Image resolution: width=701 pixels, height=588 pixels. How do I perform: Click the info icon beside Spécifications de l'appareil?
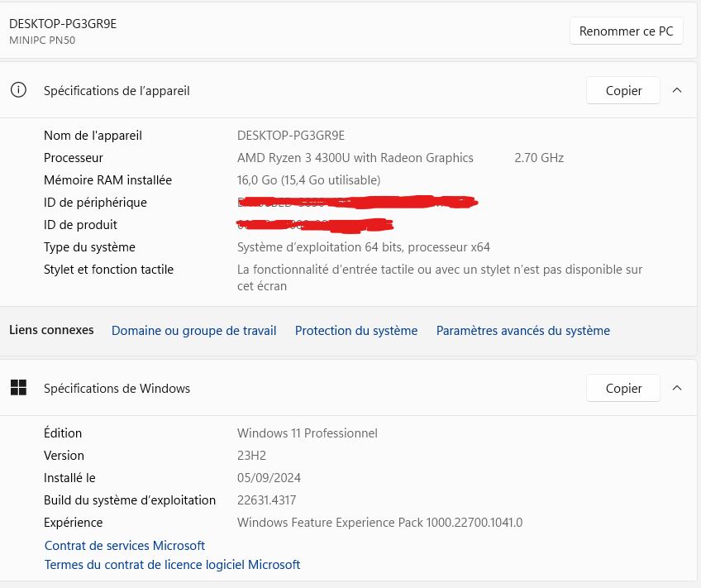click(x=18, y=90)
